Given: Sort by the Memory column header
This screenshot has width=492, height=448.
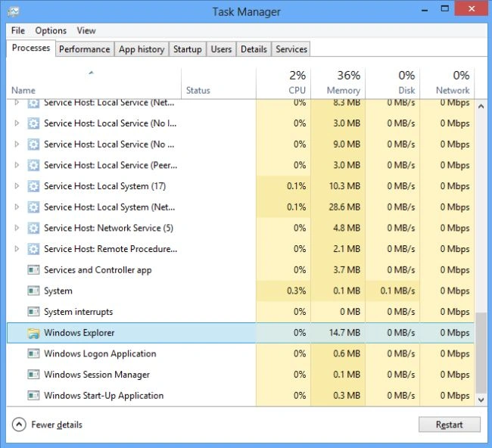Looking at the screenshot, I should pos(338,83).
